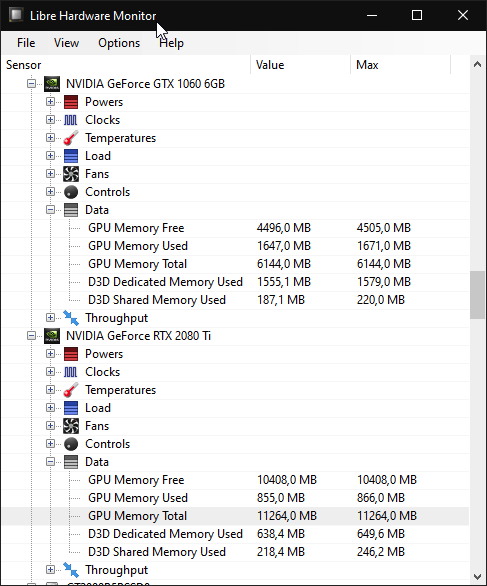Viewport: 487px width, 586px height.
Task: Open the File menu
Action: point(26,43)
